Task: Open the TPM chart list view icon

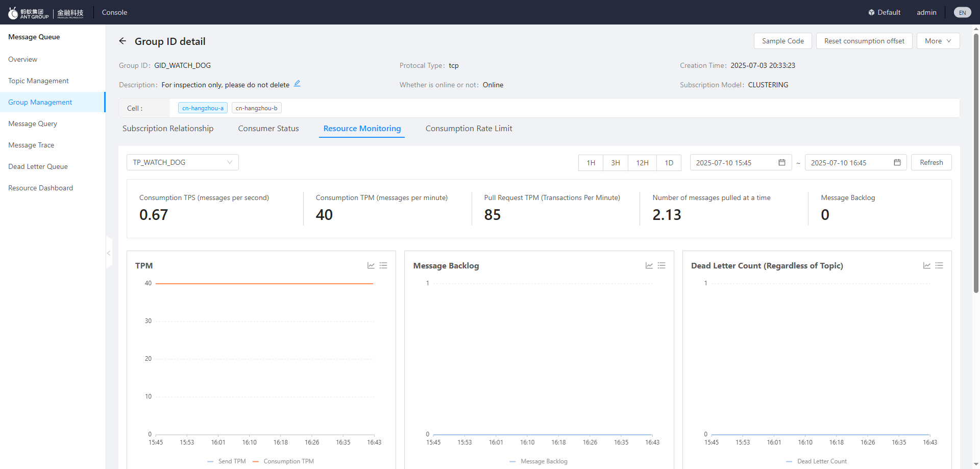Action: click(383, 265)
